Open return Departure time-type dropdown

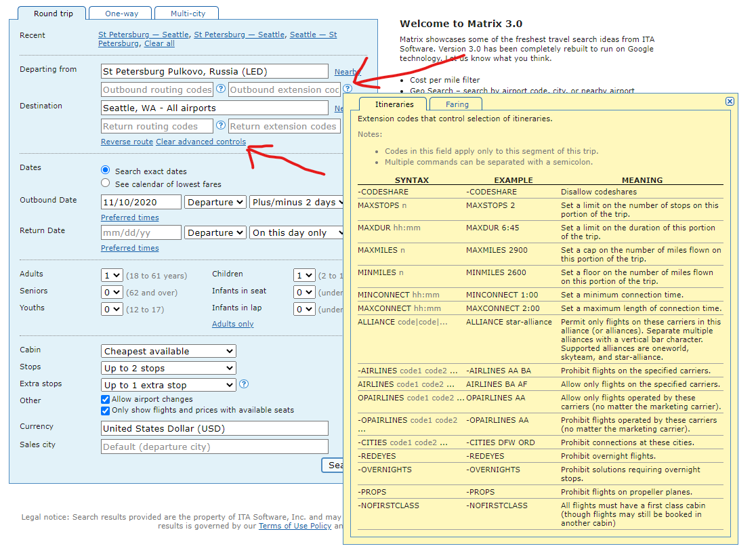215,232
